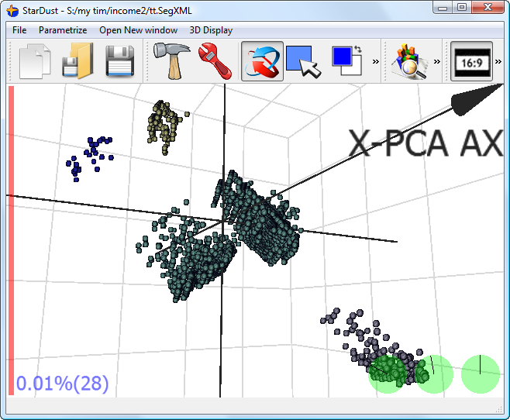Swap foreground and background color squares
The image size is (510, 420).
(347, 61)
